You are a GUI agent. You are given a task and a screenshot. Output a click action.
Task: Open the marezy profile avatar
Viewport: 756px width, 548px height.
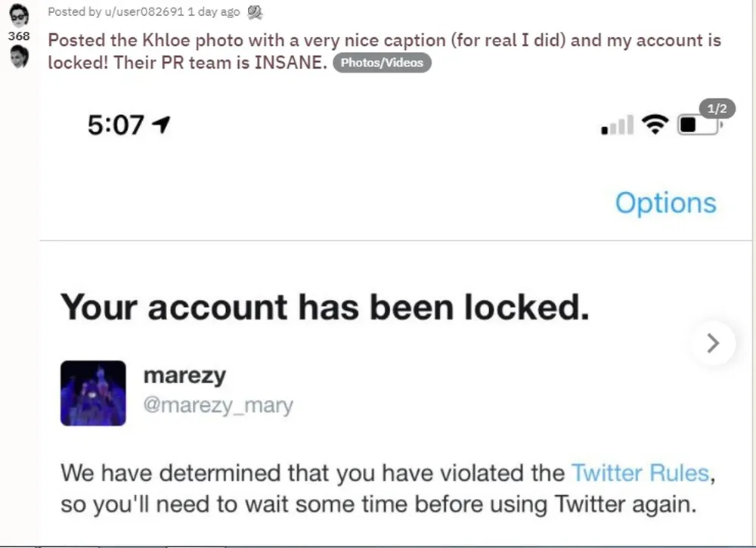coord(93,392)
